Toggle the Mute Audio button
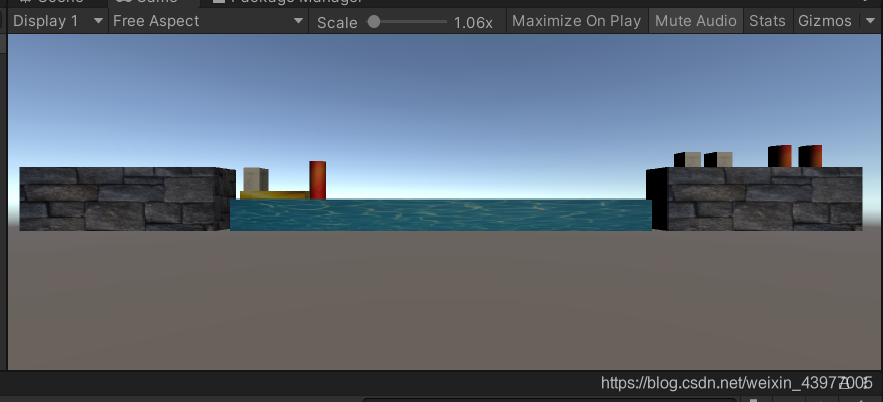 (x=695, y=21)
